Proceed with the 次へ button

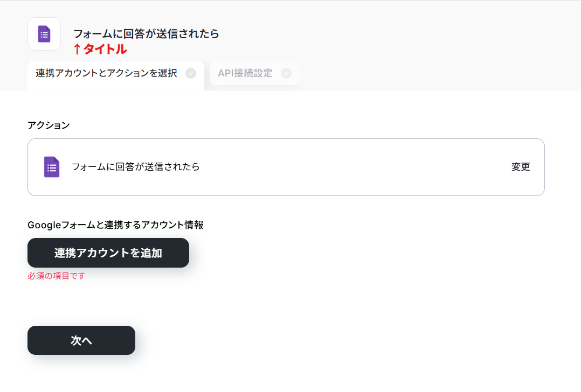pos(81,340)
